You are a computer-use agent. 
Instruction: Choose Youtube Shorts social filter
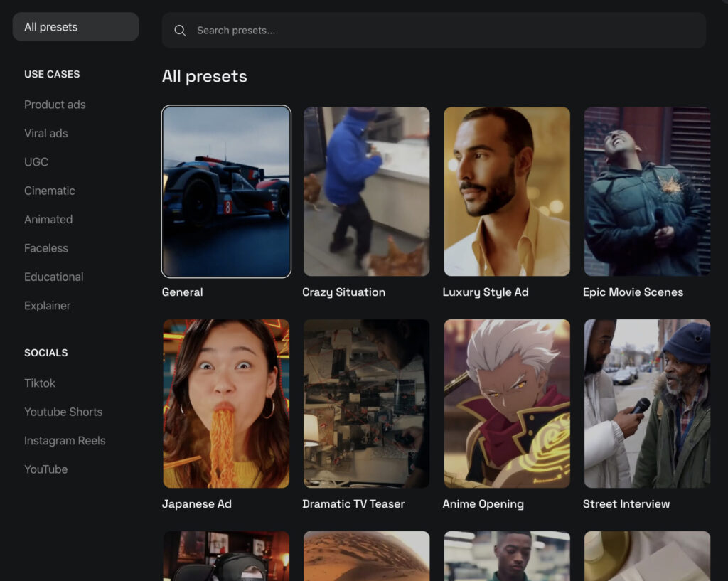[x=63, y=412]
